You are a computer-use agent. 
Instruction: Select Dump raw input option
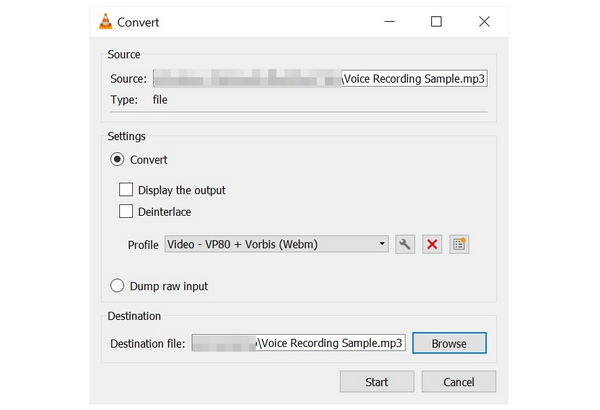(x=117, y=286)
